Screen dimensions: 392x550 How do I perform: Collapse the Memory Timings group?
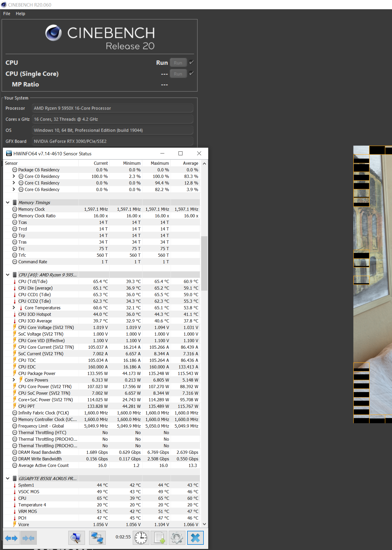click(x=8, y=203)
